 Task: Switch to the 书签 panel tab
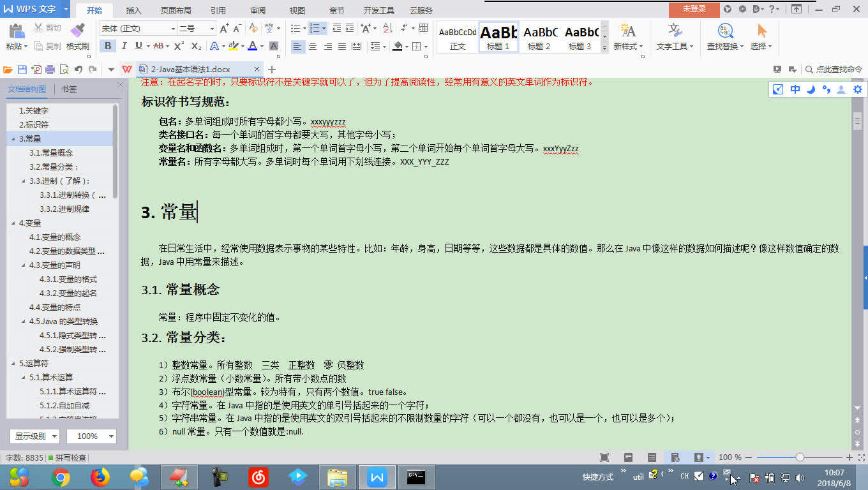pyautogui.click(x=69, y=89)
